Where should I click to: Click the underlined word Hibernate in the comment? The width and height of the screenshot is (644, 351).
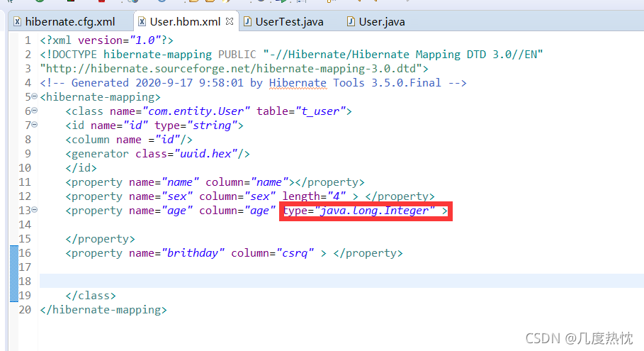click(x=298, y=83)
